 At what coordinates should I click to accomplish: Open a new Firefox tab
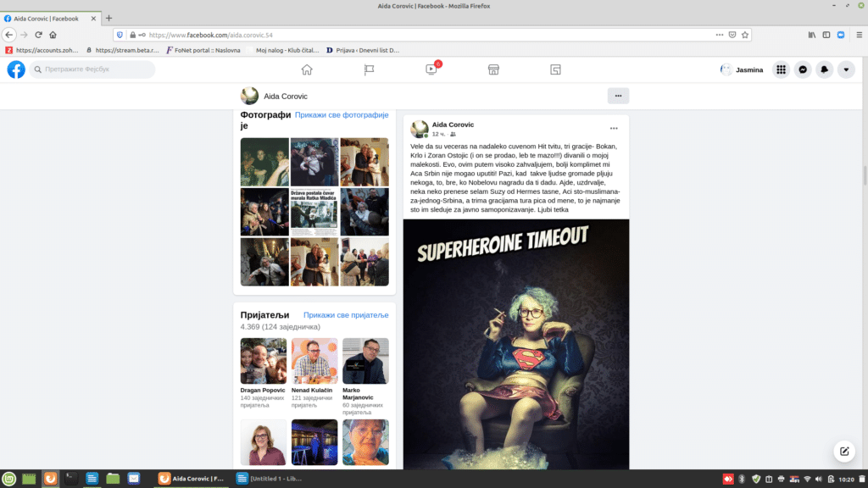click(108, 18)
